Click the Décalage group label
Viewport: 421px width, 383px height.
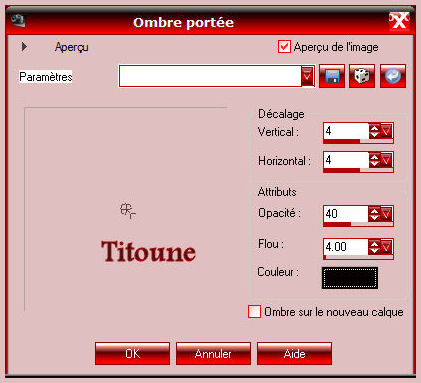coord(281,114)
